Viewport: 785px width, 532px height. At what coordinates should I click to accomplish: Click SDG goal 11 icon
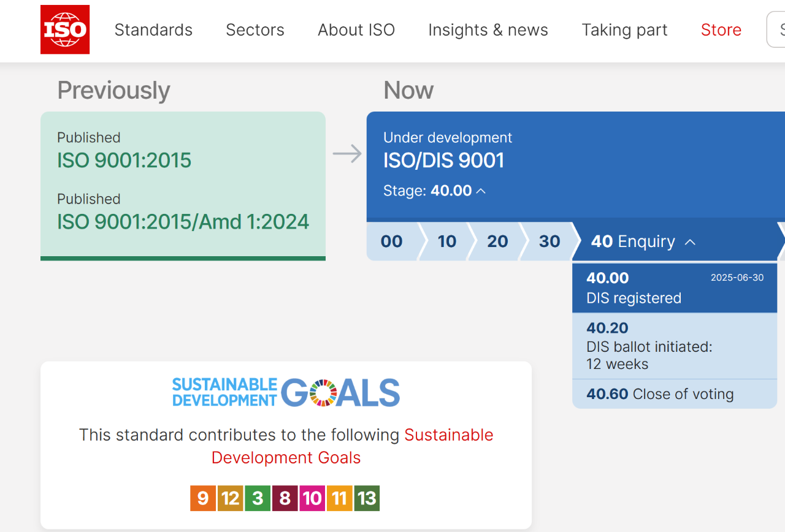339,498
